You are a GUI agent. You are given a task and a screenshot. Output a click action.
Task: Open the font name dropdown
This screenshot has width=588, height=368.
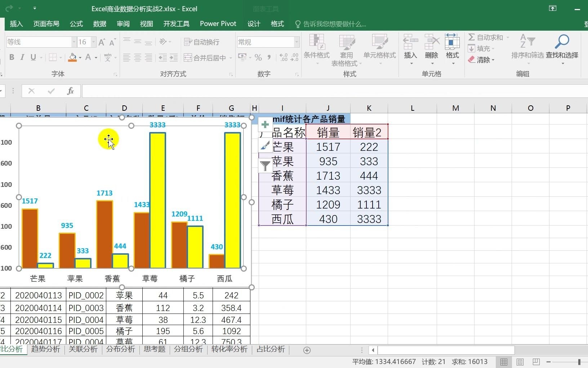[74, 42]
